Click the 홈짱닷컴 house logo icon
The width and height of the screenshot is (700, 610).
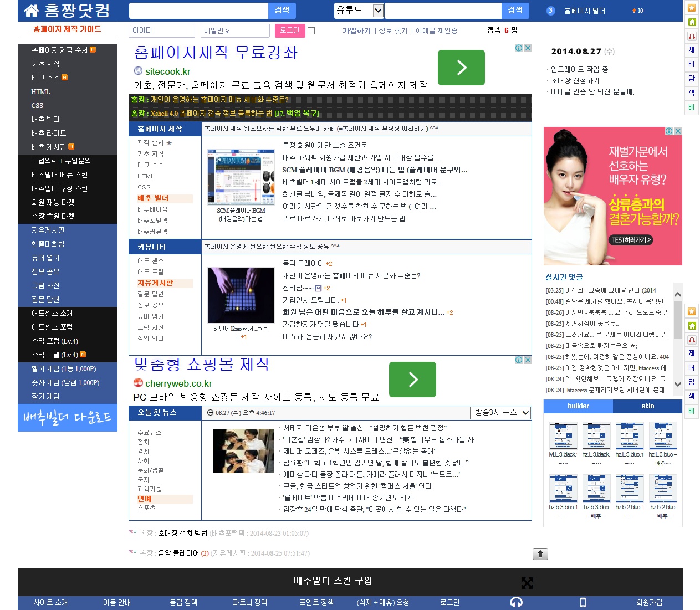(x=32, y=11)
